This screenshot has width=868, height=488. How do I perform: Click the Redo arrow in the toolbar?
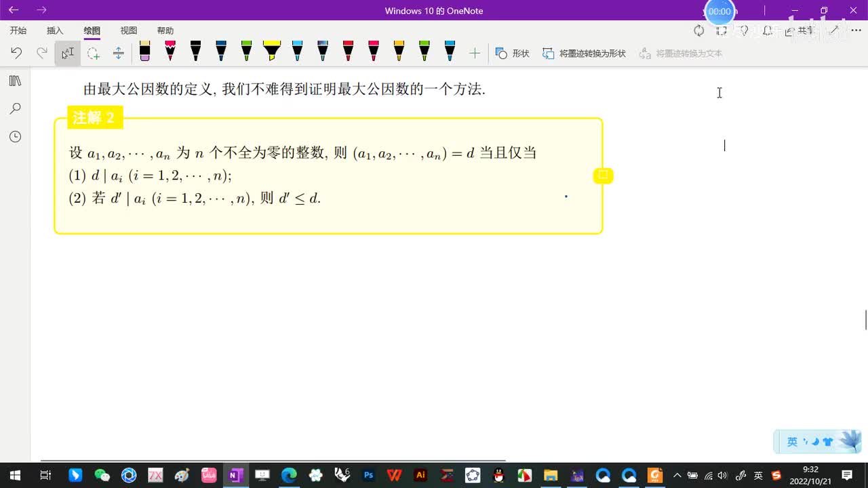point(42,53)
